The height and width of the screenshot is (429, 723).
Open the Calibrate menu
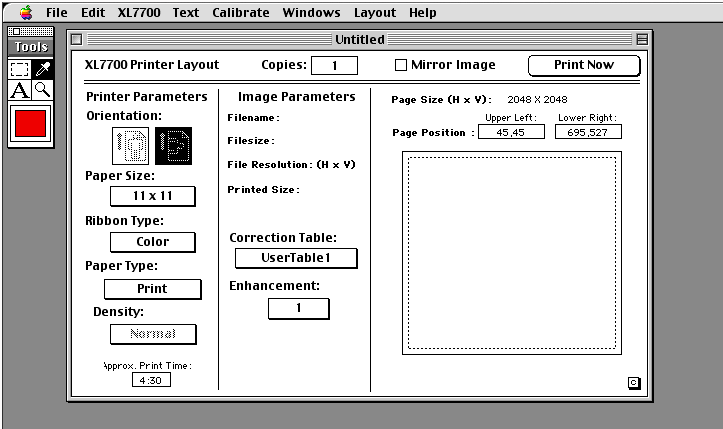pyautogui.click(x=241, y=12)
